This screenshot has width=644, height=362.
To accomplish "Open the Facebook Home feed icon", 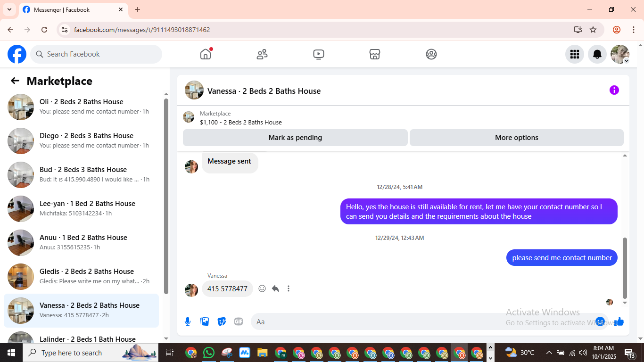I will pyautogui.click(x=206, y=54).
